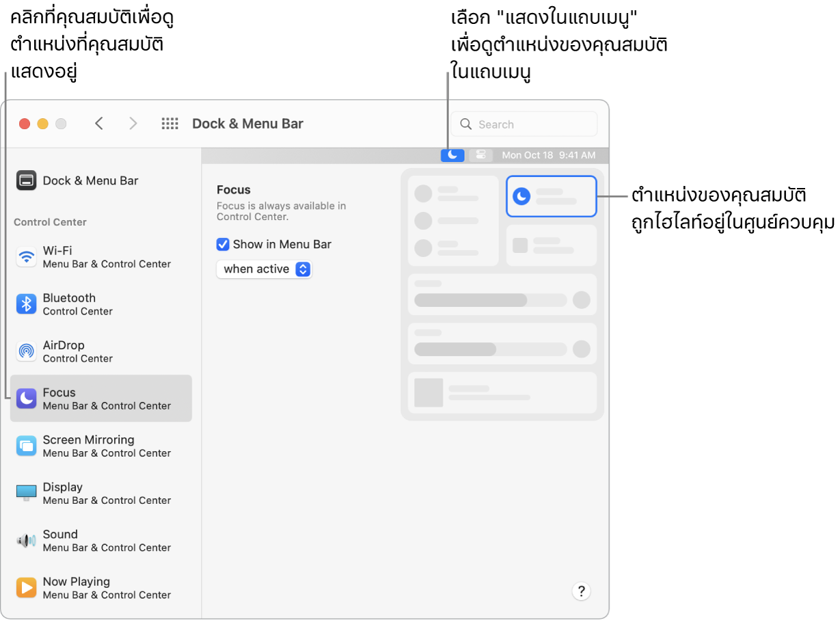The height and width of the screenshot is (620, 840).
Task: Click the Focus icon in the preview menu bar
Action: pos(452,155)
